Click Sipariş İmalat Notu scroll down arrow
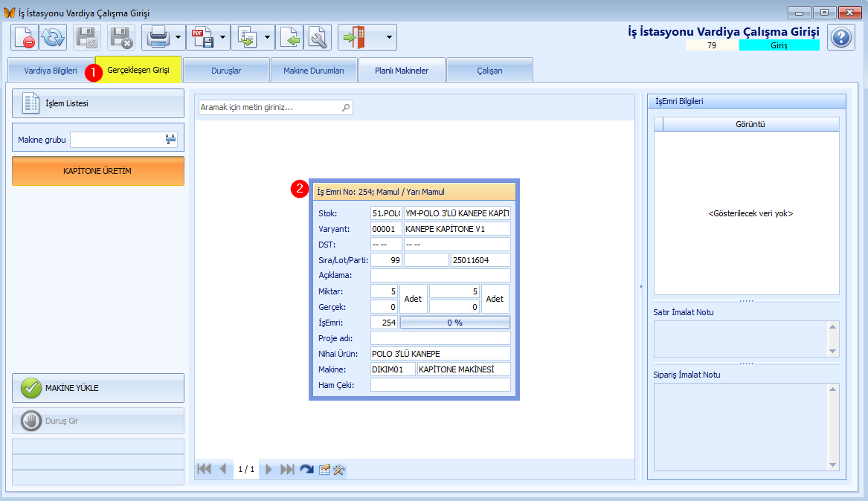This screenshot has height=501, width=868. pos(832,465)
